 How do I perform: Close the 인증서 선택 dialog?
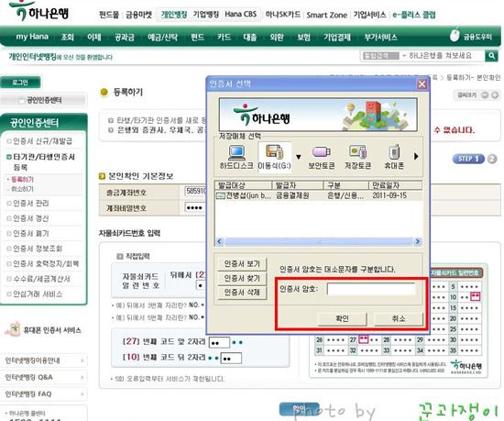click(x=422, y=84)
